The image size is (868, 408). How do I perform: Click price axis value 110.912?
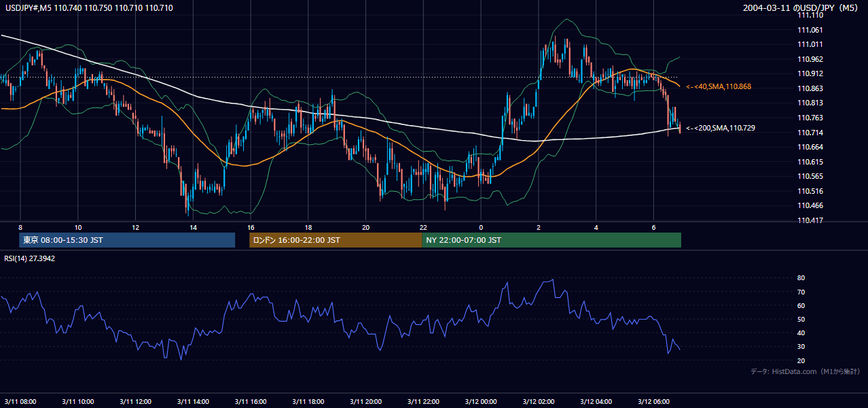click(x=810, y=73)
